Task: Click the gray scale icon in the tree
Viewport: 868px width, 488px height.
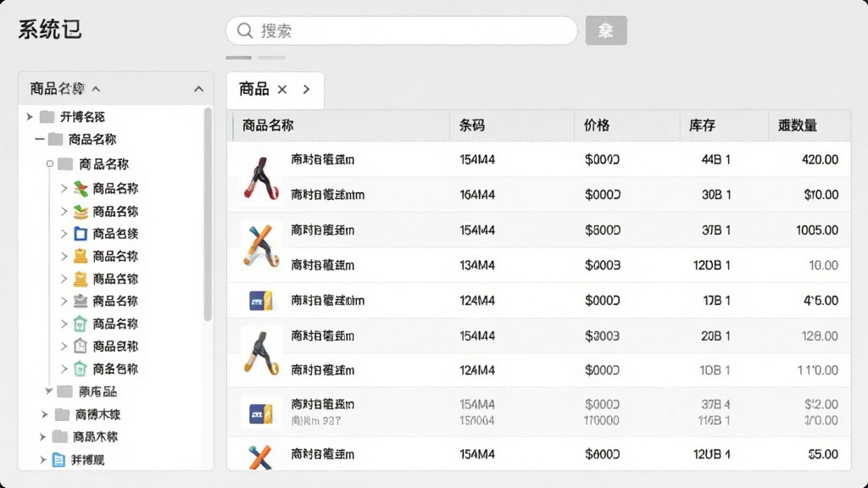Action: pyautogui.click(x=81, y=301)
